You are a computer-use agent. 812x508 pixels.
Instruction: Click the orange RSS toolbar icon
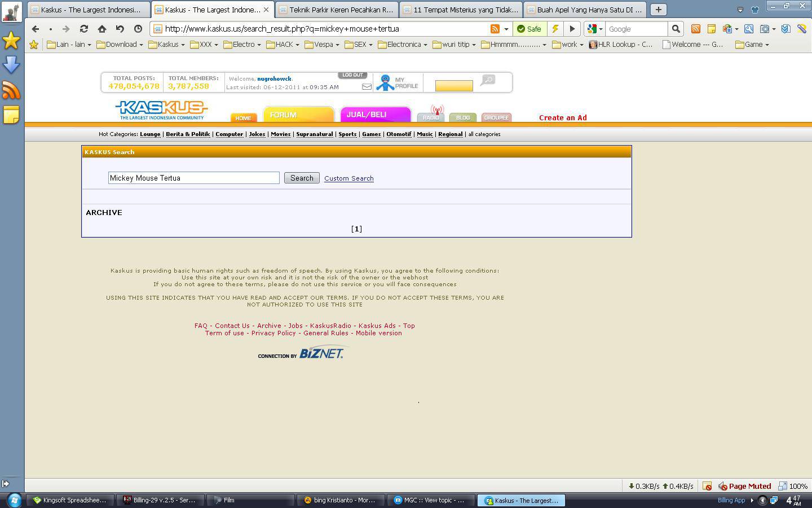click(x=696, y=29)
